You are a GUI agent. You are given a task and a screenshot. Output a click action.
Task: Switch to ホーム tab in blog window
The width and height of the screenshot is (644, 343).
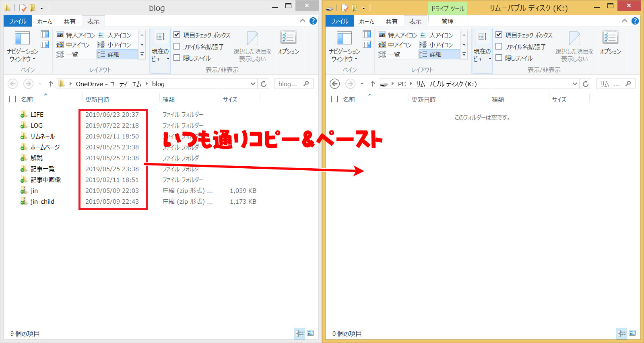pyautogui.click(x=45, y=21)
